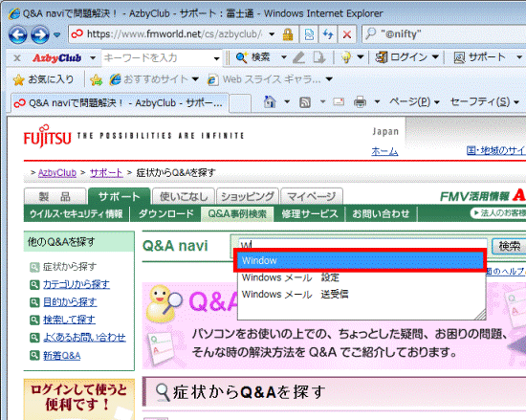Open the Web スライス ギャラリー link
Viewport: 526px width, 420px height.
(270, 79)
